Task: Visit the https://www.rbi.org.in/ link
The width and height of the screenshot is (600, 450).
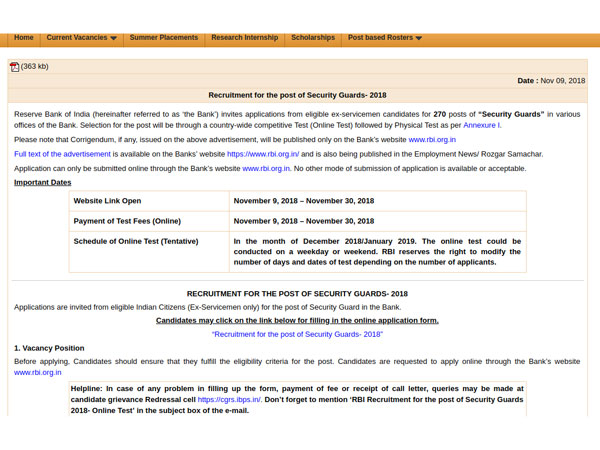Action: 263,154
